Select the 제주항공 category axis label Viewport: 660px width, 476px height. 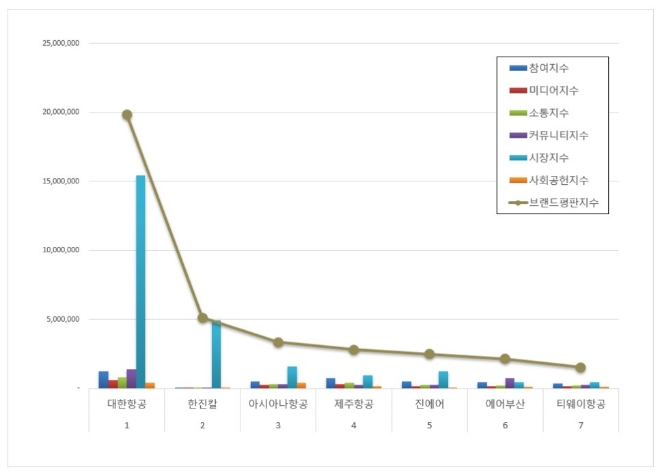click(354, 403)
